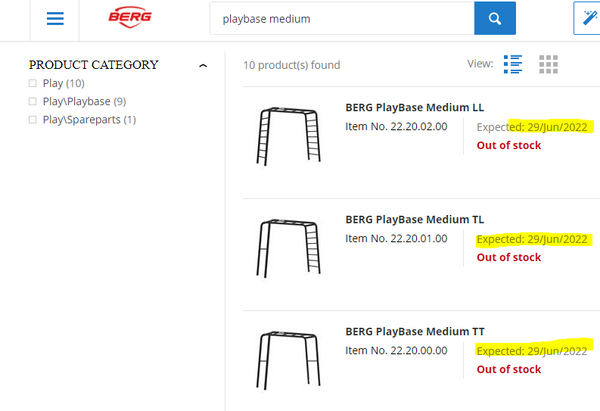Open BERG PlayBase Medium LL product link
Image resolution: width=600 pixels, height=411 pixels.
[414, 107]
